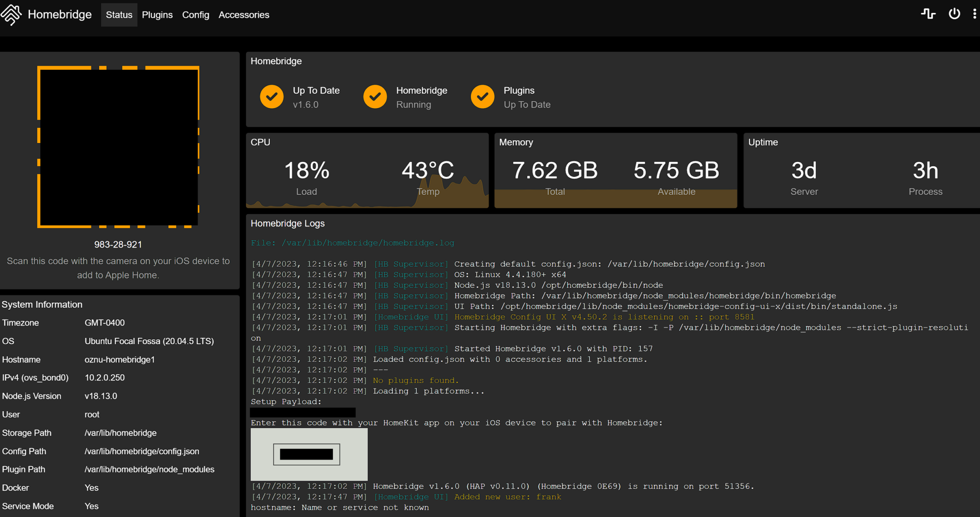The image size is (980, 517).
Task: Click the Homebridge Running checkmark icon
Action: [375, 97]
